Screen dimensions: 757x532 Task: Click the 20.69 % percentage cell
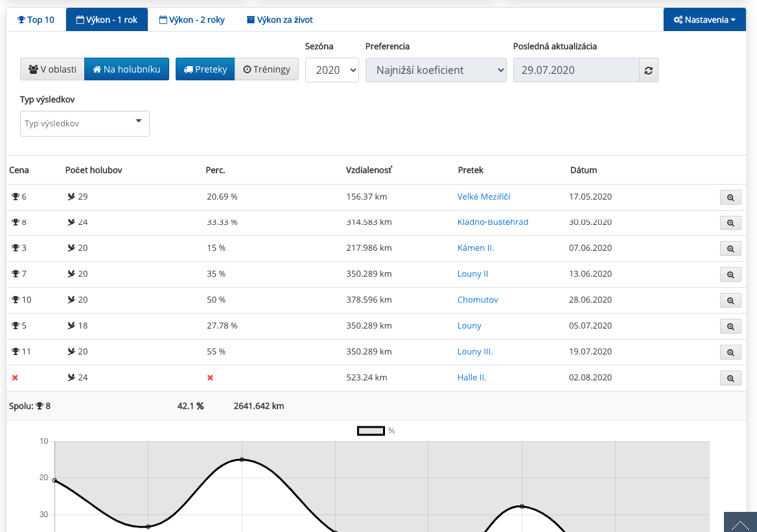click(x=222, y=196)
